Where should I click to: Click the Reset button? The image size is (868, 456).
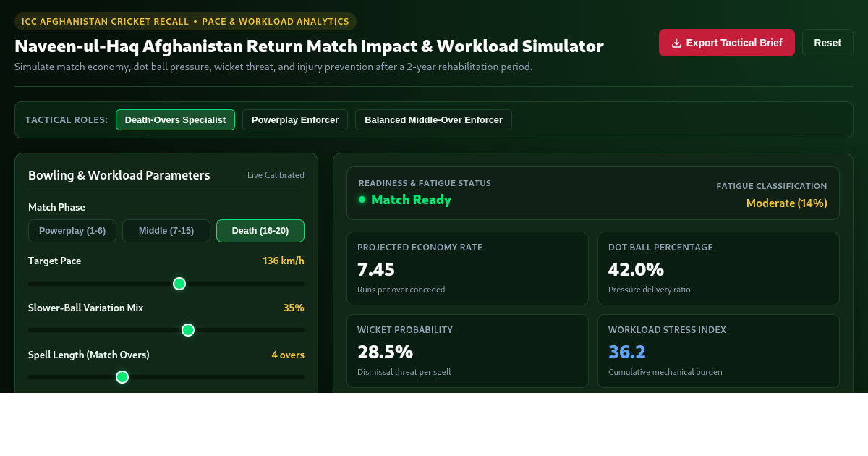(827, 43)
